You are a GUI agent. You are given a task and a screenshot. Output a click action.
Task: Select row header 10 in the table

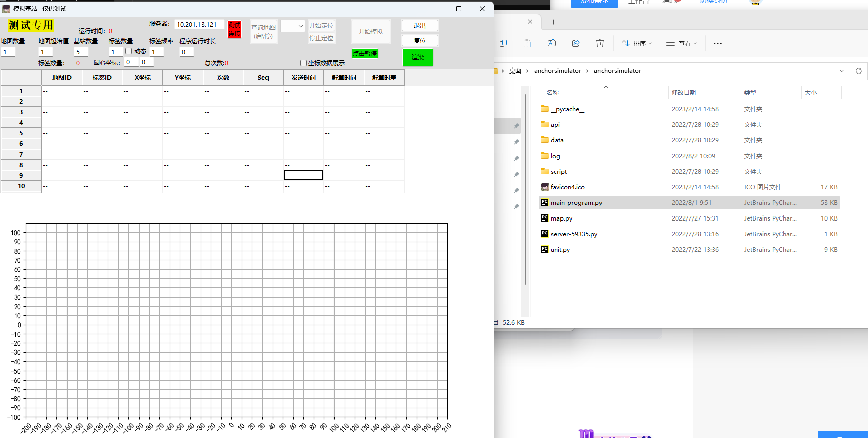click(21, 186)
